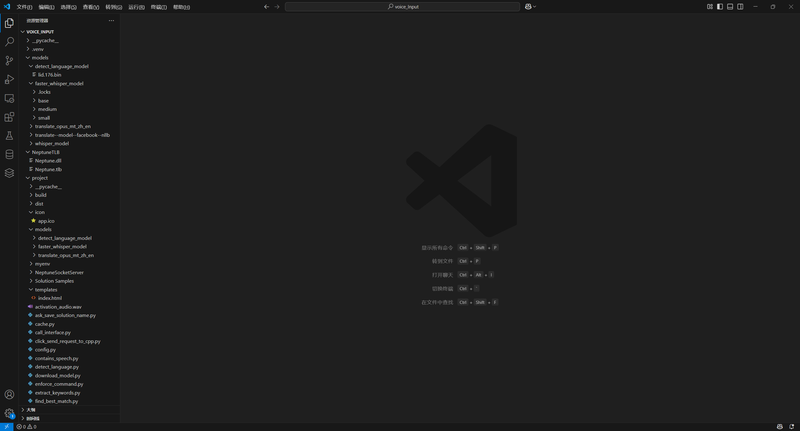Open the download_model.py file
This screenshot has height=431, width=800.
(x=69, y=375)
